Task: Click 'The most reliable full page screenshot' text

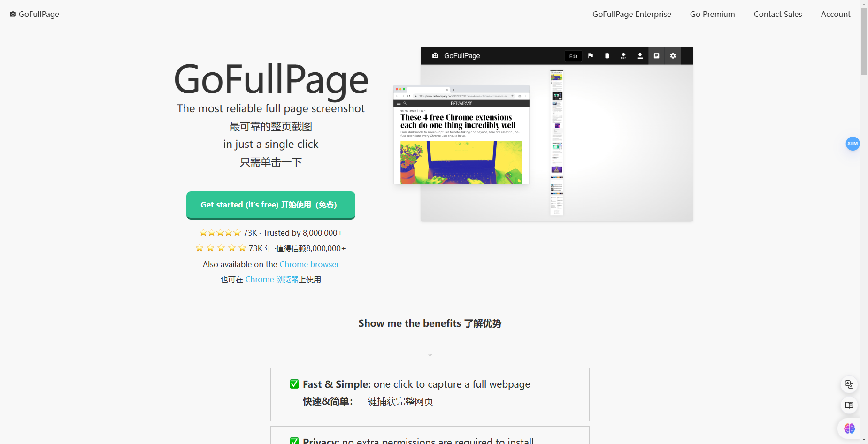Action: (x=271, y=108)
